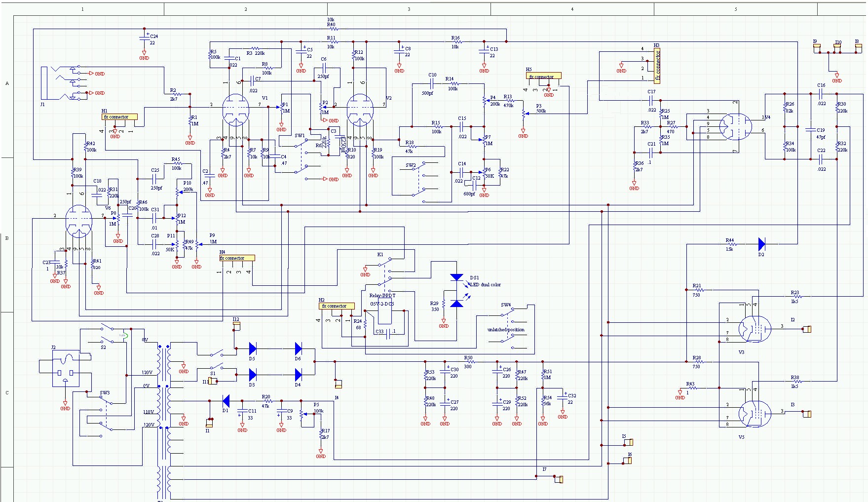Pick the V3 power tube symbol
This screenshot has width=868, height=502.
(x=755, y=329)
